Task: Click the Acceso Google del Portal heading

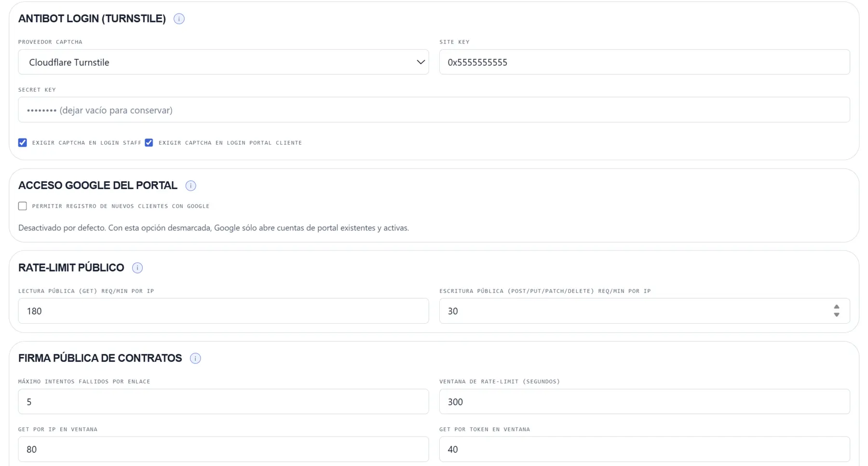Action: point(98,186)
